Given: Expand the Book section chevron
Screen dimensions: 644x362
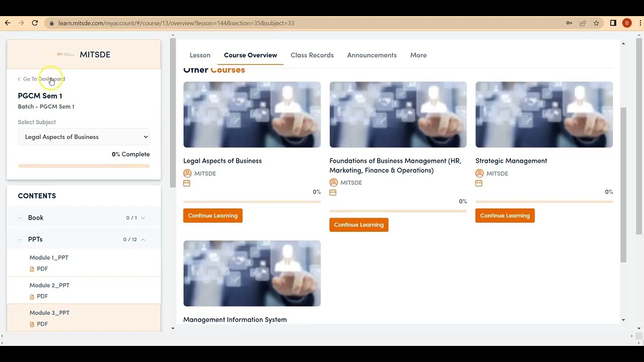Looking at the screenshot, I should [143, 218].
